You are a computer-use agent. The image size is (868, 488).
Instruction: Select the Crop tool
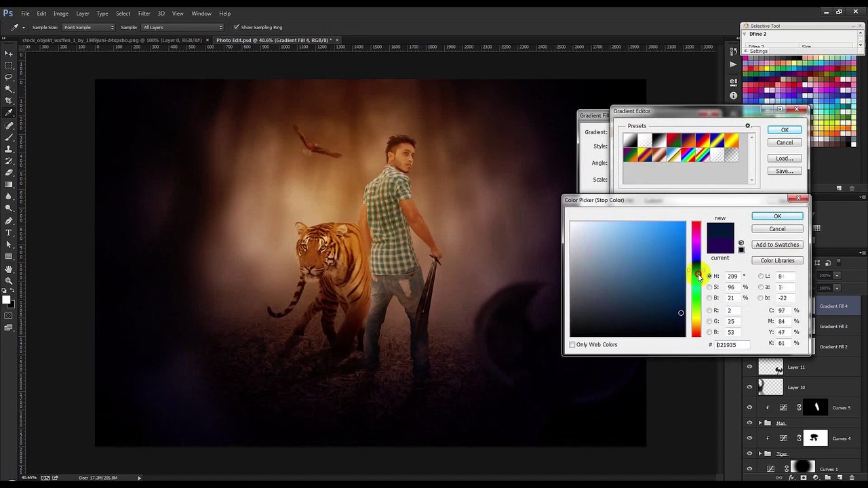pyautogui.click(x=9, y=101)
